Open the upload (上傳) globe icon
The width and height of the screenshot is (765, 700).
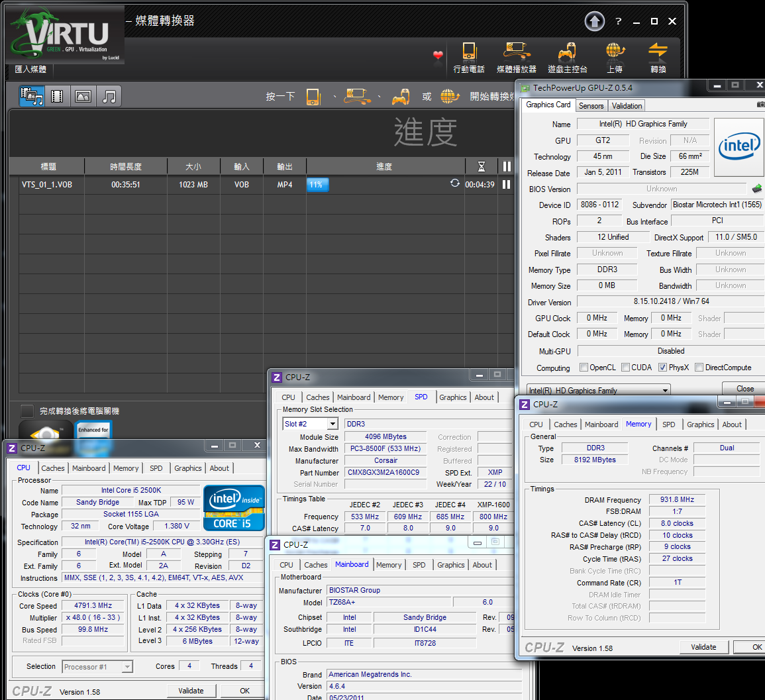(615, 57)
